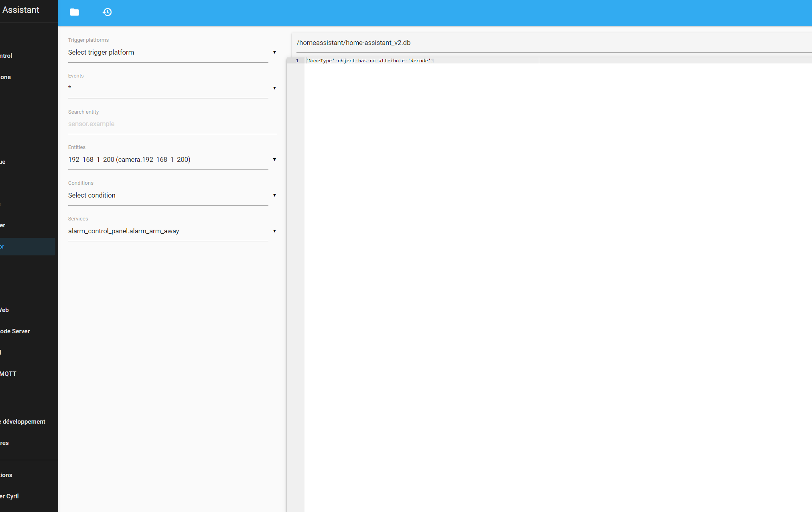Open the folder browser icon in toolbar

(74, 12)
